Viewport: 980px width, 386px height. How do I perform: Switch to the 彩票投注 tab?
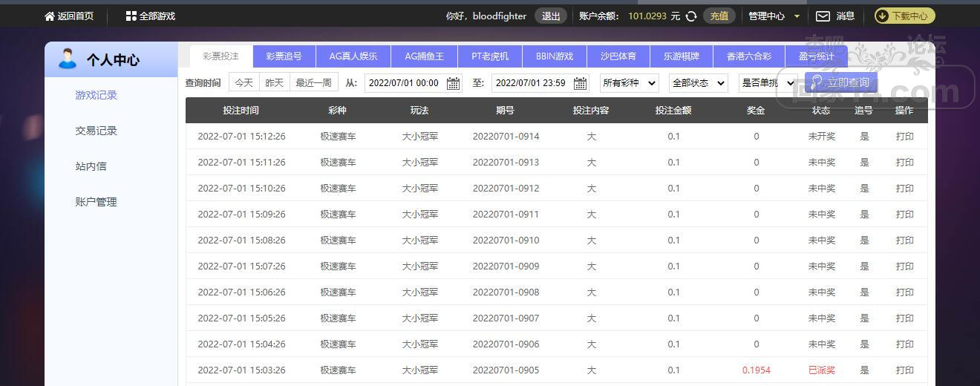point(221,56)
